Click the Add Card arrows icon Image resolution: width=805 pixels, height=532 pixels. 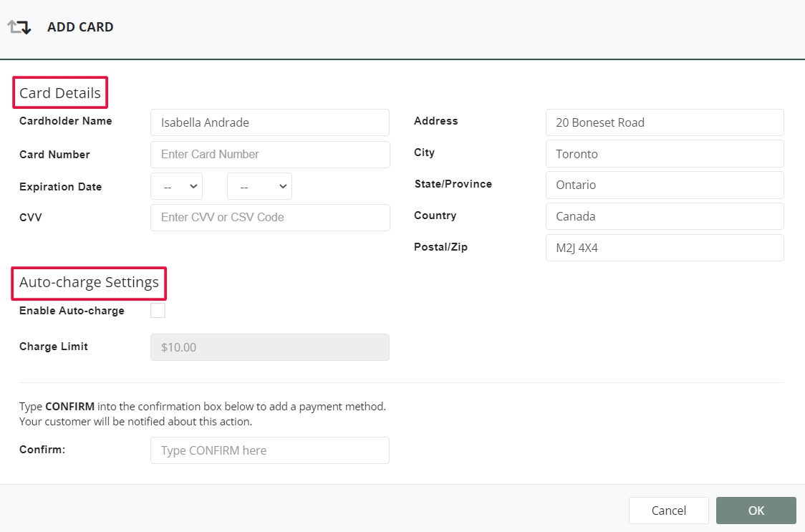pos(19,26)
